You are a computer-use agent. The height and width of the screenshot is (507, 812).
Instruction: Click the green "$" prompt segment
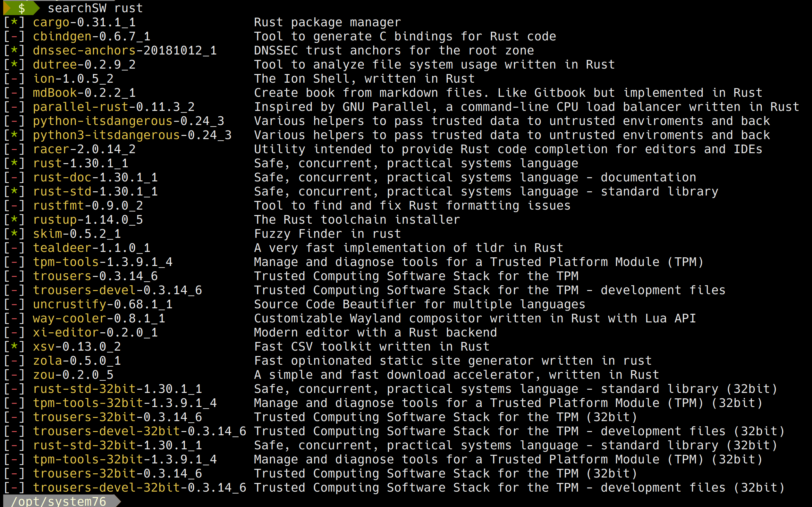21,8
